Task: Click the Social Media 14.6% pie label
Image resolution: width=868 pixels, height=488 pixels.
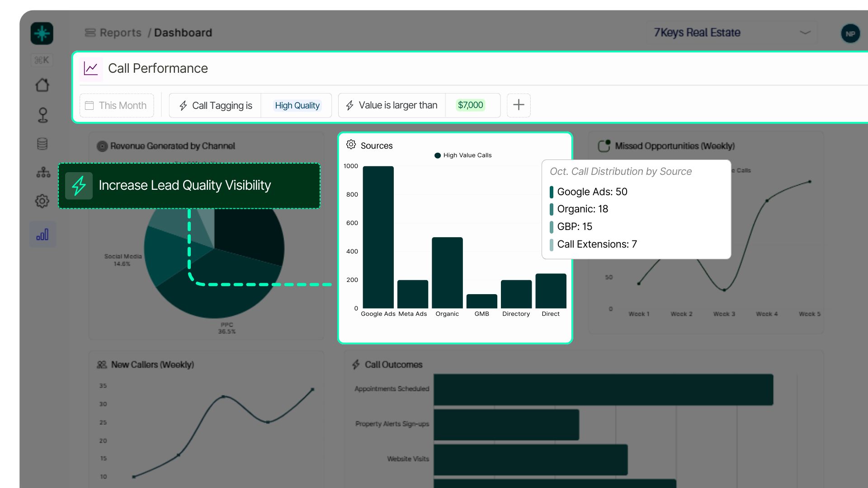Action: (x=123, y=260)
